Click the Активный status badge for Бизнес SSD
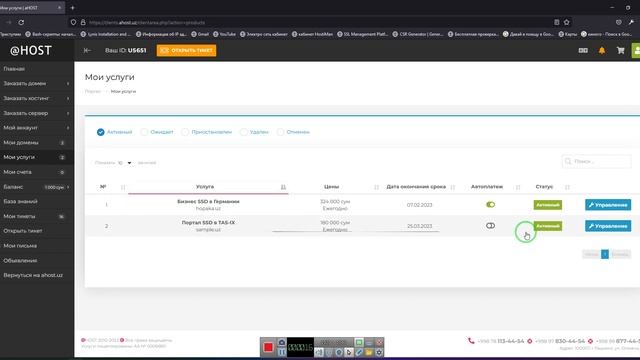 click(548, 204)
